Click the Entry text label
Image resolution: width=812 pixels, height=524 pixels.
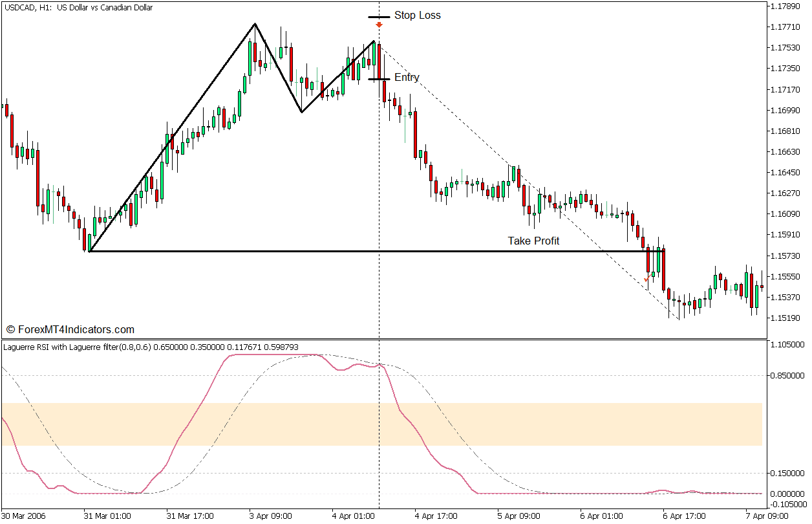pyautogui.click(x=407, y=77)
